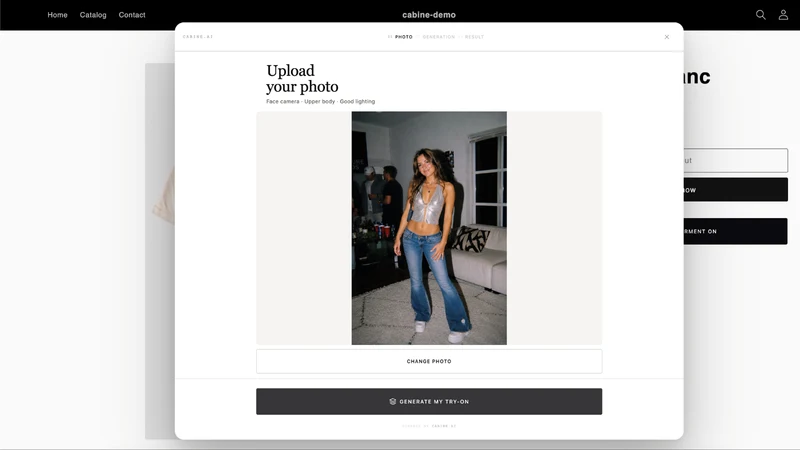Click the 'Face camera · Upper body · Good lighting' hint
Image resolution: width=800 pixels, height=450 pixels.
320,102
